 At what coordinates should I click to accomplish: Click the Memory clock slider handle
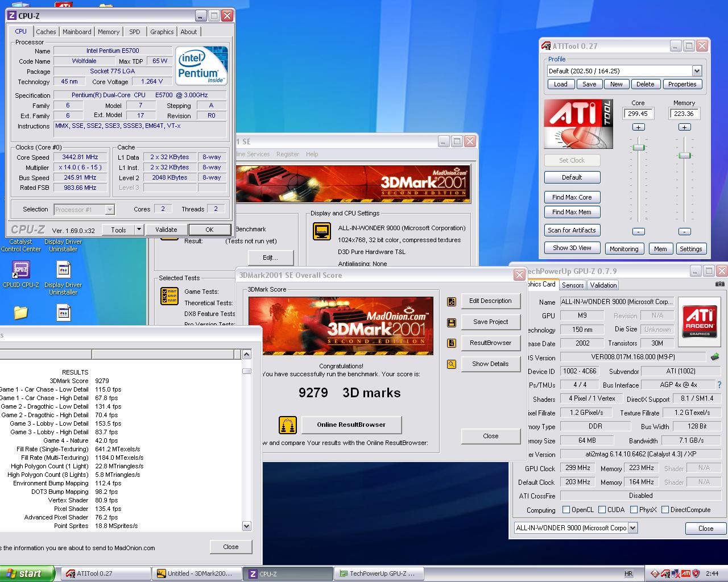click(685, 155)
